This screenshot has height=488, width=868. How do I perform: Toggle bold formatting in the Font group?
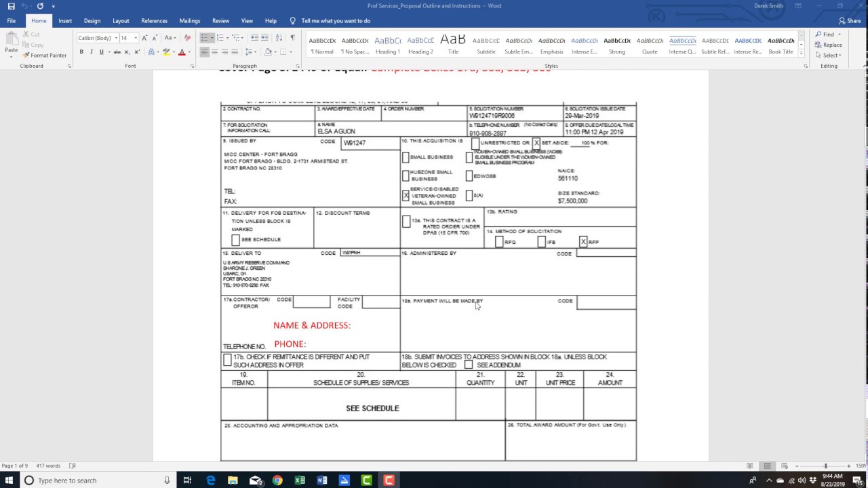[x=81, y=52]
